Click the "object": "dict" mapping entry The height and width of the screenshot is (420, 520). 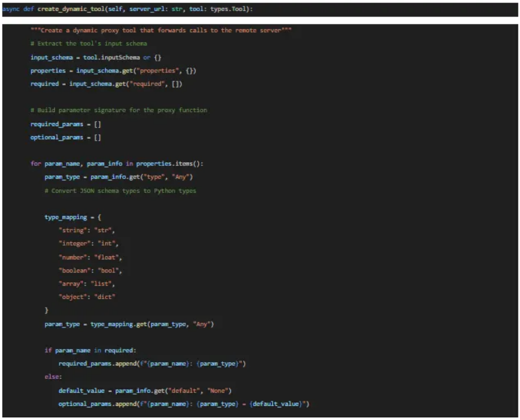[87, 297]
